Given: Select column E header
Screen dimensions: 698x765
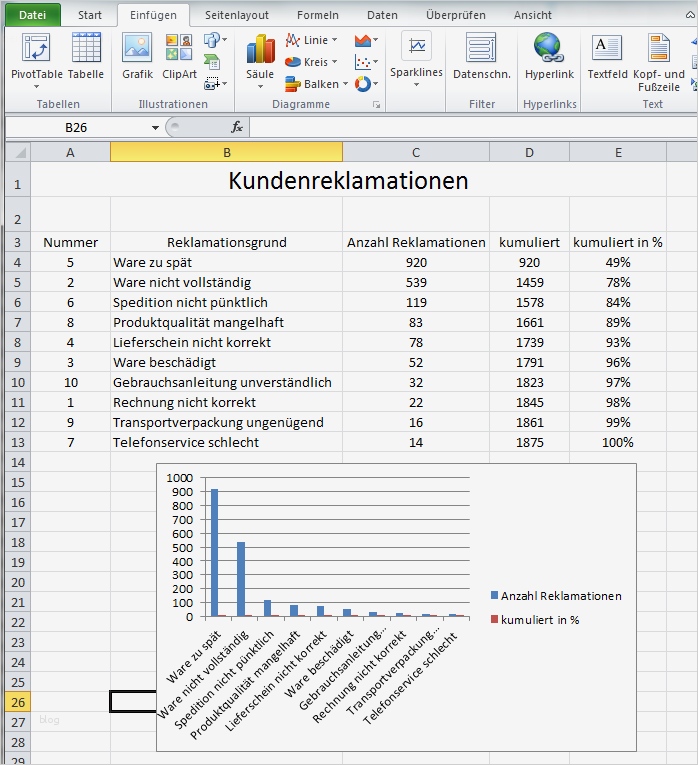Looking at the screenshot, I should (x=618, y=153).
